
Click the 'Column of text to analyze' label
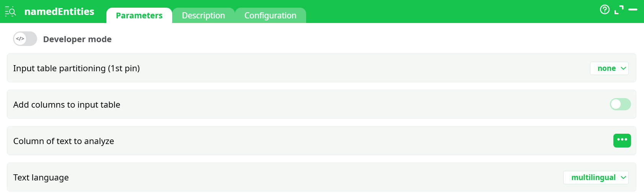[64, 141]
